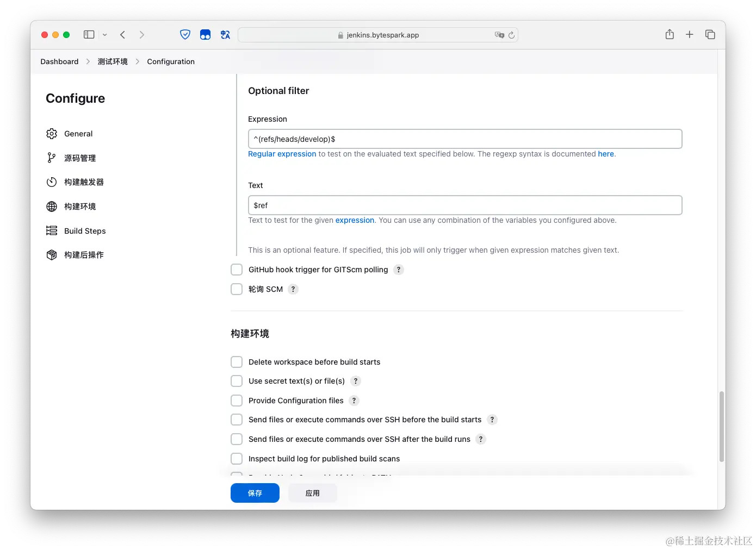Click the 应用 apply button
Viewport: 756px width, 550px height.
[313, 493]
